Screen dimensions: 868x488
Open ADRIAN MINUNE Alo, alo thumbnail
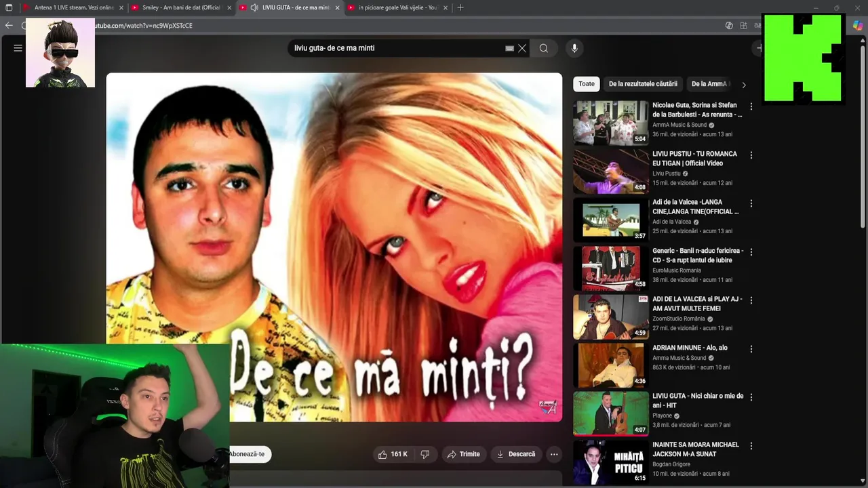pyautogui.click(x=611, y=365)
